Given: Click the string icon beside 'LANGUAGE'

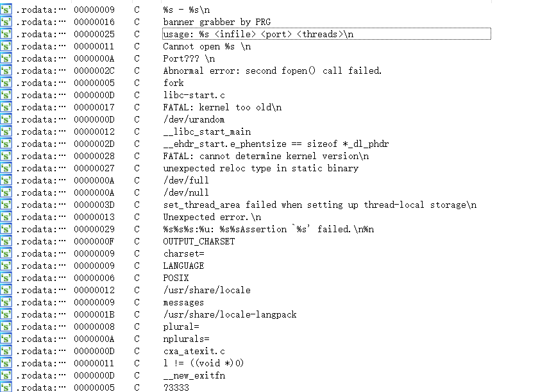Looking at the screenshot, I should (6, 266).
